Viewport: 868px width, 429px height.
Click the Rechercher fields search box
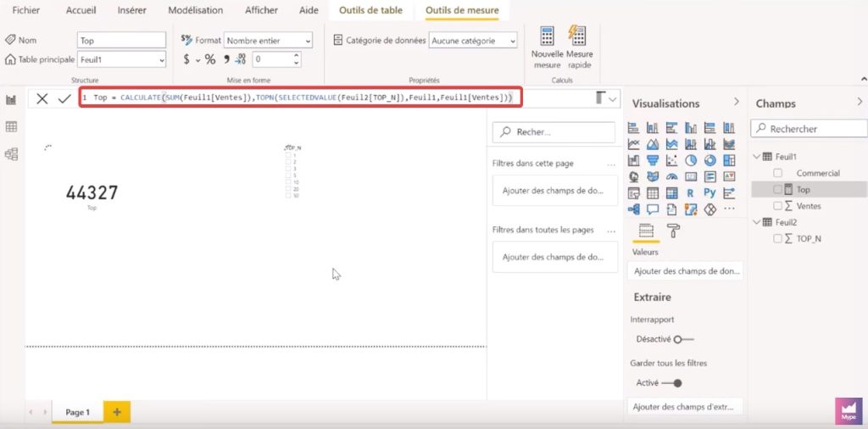[x=810, y=128]
